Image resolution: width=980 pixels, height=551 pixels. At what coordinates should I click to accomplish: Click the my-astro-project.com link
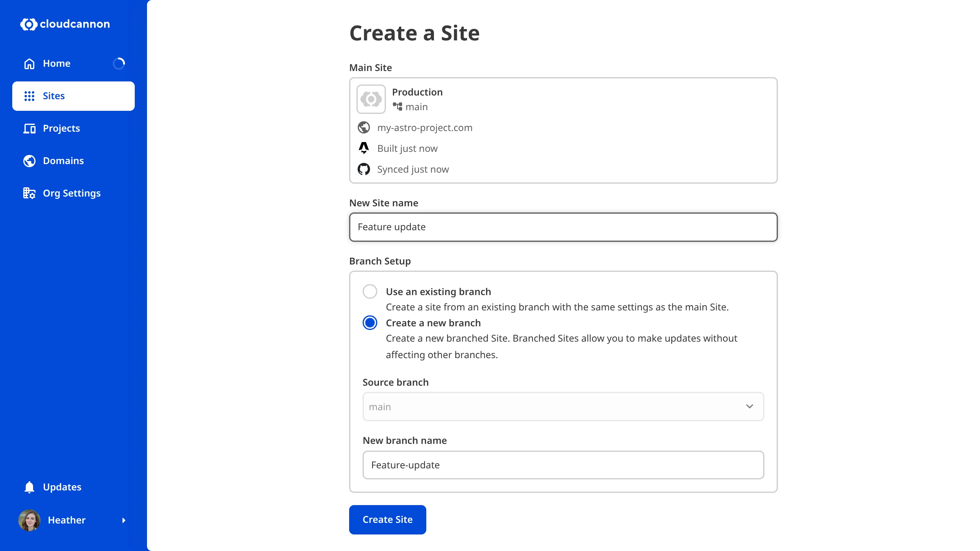(425, 127)
